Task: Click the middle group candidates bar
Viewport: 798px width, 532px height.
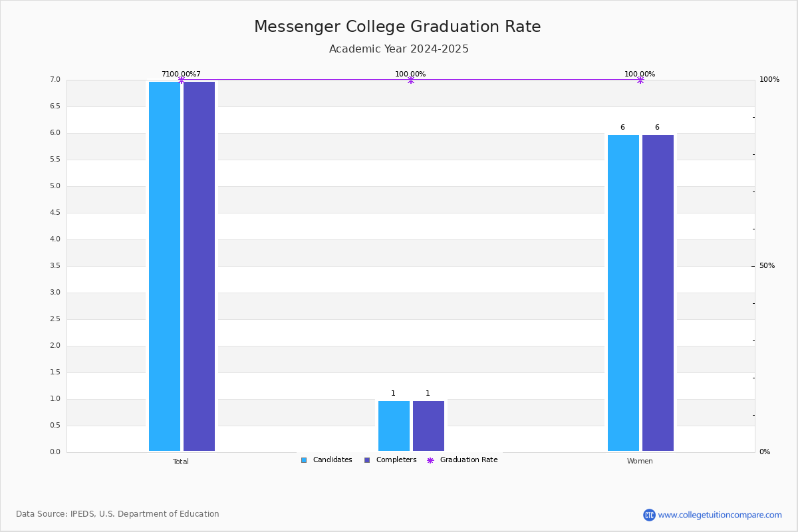Action: point(394,426)
